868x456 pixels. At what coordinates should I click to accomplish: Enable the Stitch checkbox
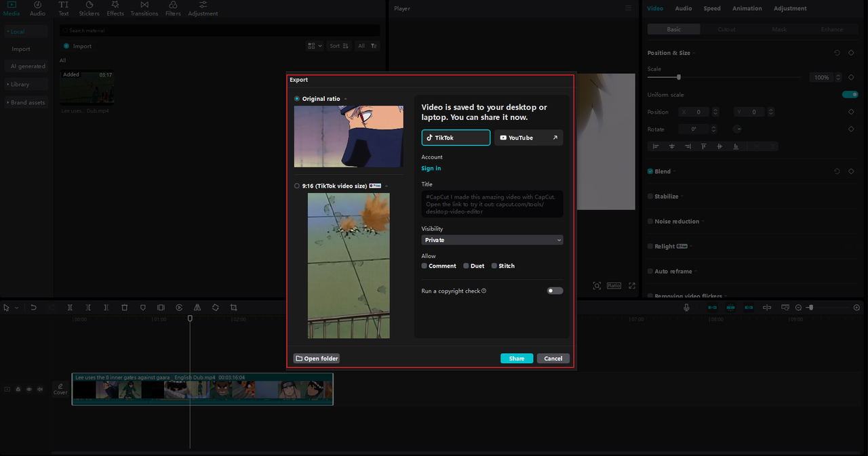[494, 266]
